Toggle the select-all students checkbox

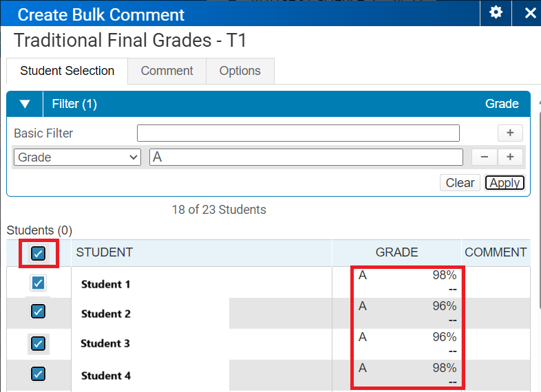click(x=39, y=253)
